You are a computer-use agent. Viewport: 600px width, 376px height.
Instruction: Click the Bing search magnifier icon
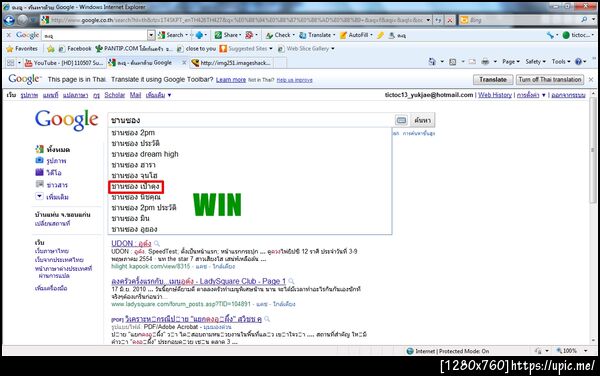[x=584, y=20]
